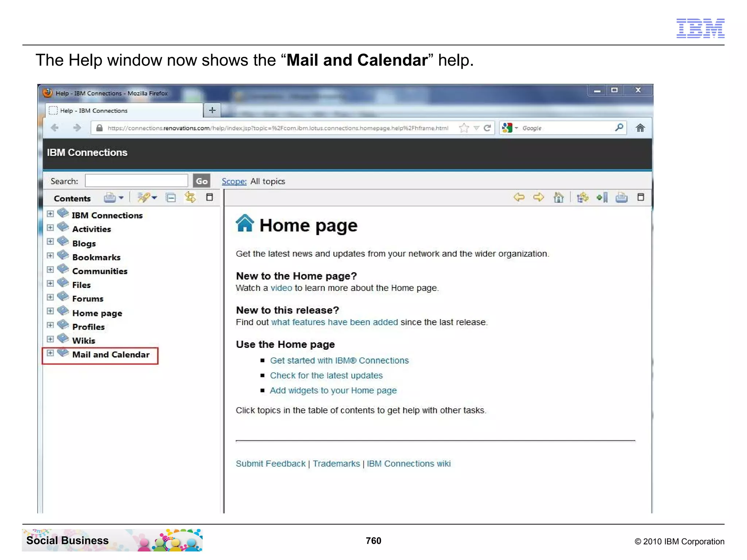Click the search selected topic icon

click(x=143, y=198)
